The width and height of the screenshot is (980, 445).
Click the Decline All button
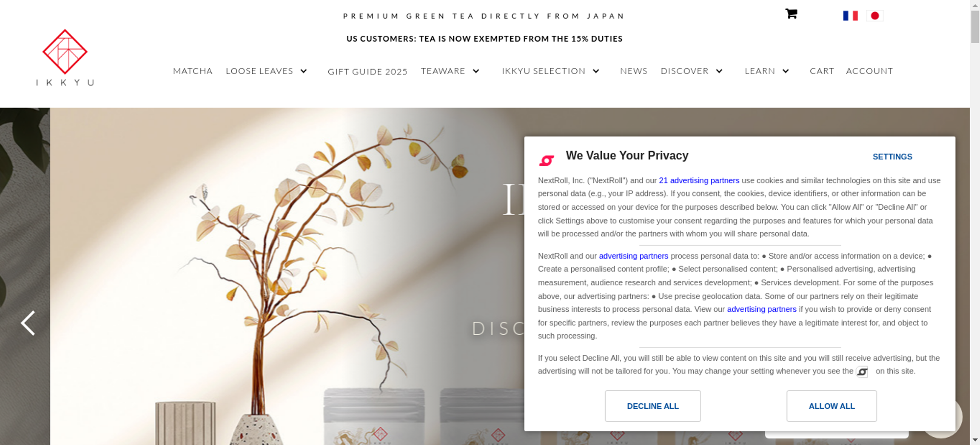tap(653, 406)
